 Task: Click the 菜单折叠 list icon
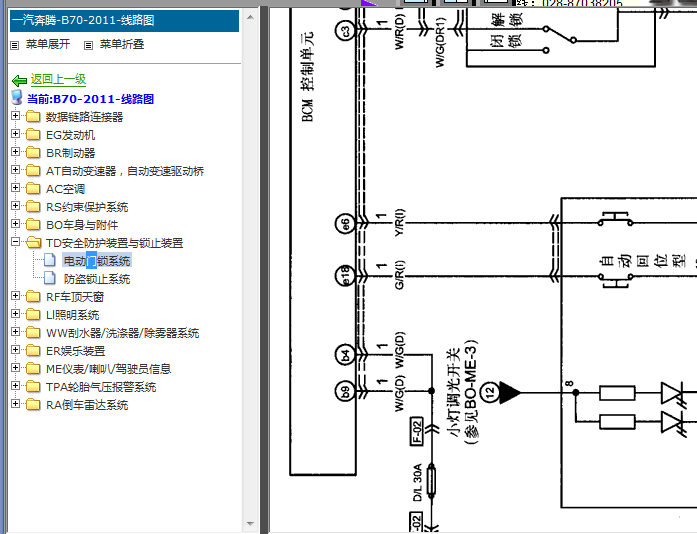tap(88, 45)
